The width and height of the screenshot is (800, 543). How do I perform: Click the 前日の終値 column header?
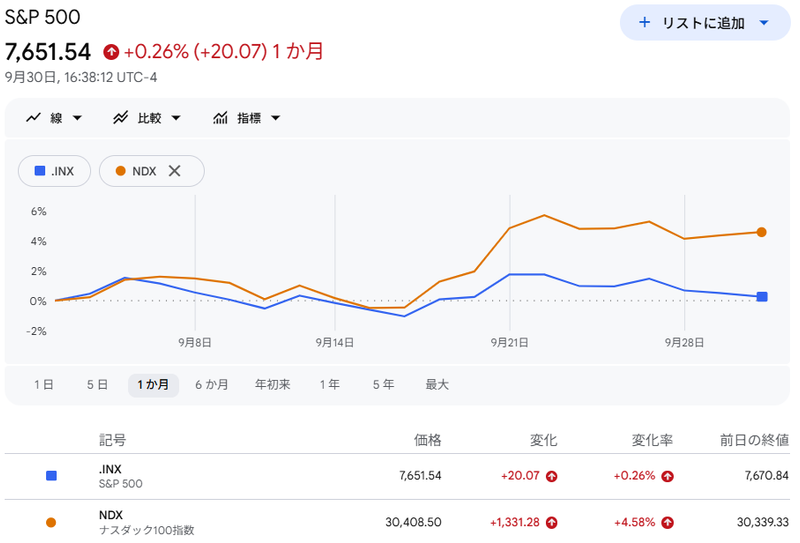point(754,440)
